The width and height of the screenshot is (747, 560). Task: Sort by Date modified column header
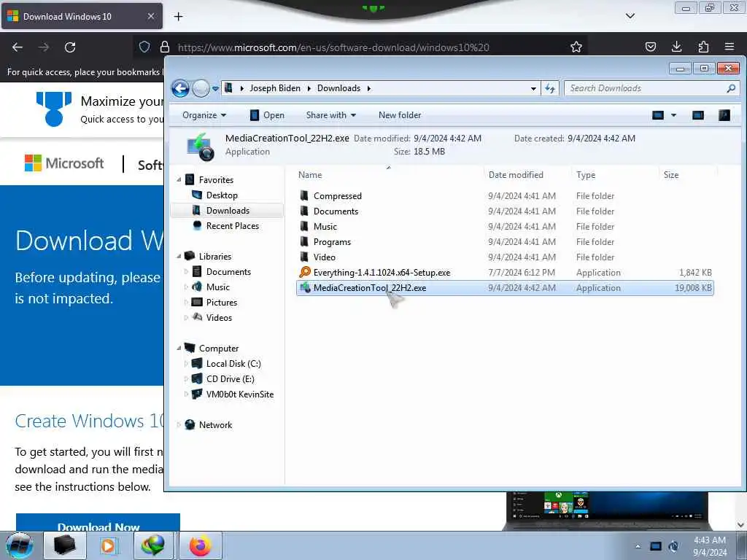tap(516, 175)
